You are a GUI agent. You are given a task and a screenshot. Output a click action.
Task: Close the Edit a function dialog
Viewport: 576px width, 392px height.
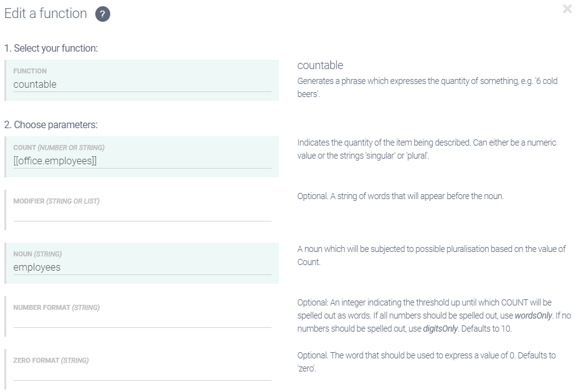(x=567, y=9)
